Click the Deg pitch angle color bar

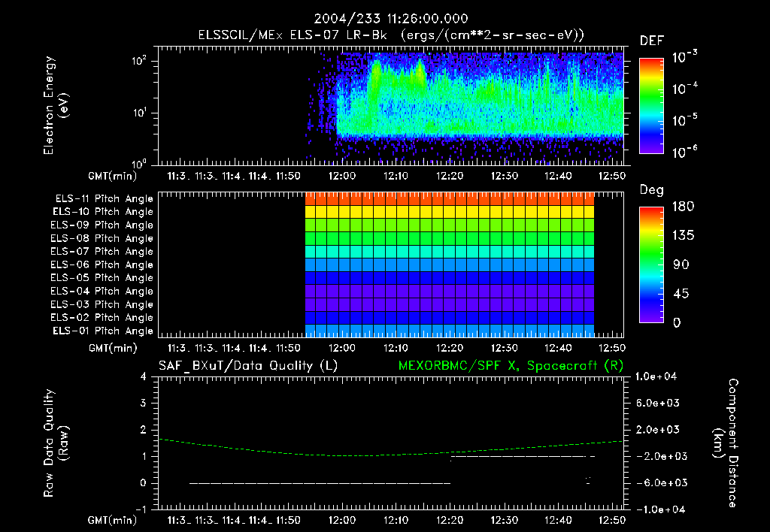650,264
